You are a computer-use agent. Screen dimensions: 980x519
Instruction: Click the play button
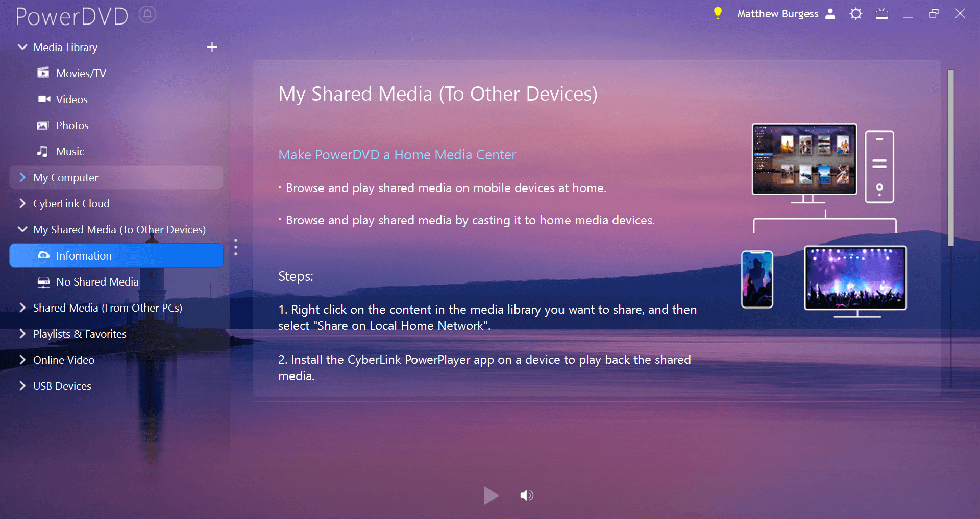pos(491,495)
